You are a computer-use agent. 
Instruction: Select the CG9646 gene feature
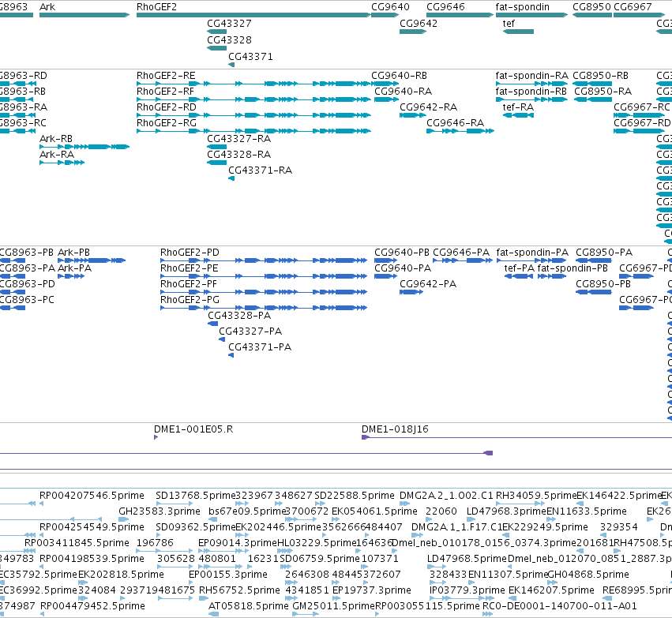(460, 15)
